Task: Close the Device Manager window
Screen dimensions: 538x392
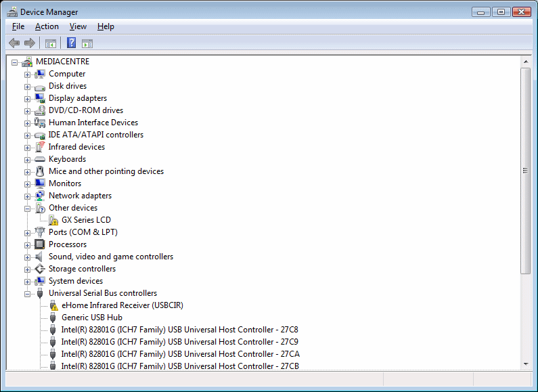Action: click(x=522, y=12)
